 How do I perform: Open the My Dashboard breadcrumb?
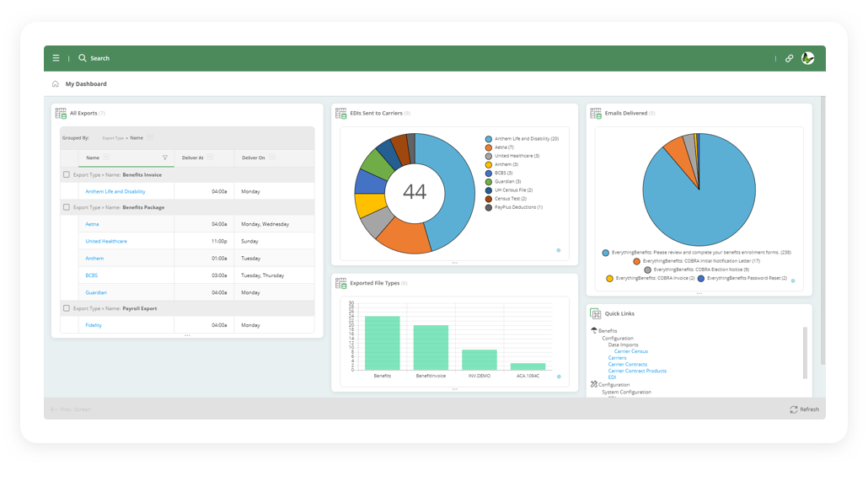coord(88,83)
